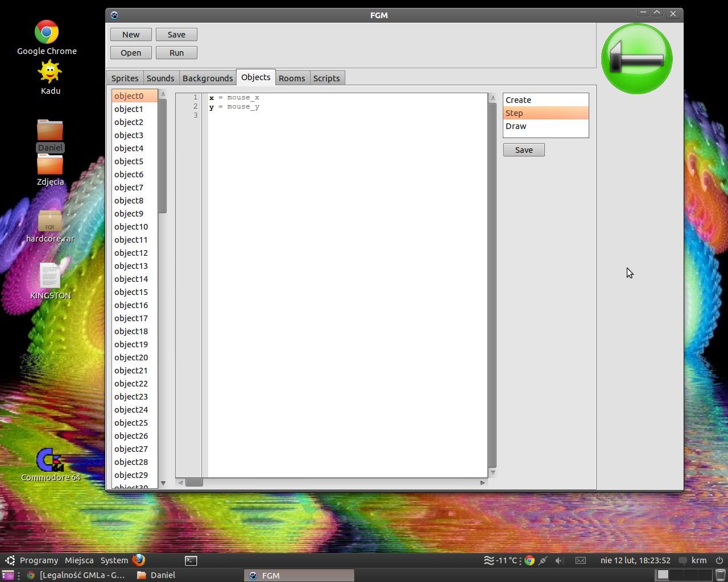Open the Commodore 64 desktop icon

tap(50, 460)
